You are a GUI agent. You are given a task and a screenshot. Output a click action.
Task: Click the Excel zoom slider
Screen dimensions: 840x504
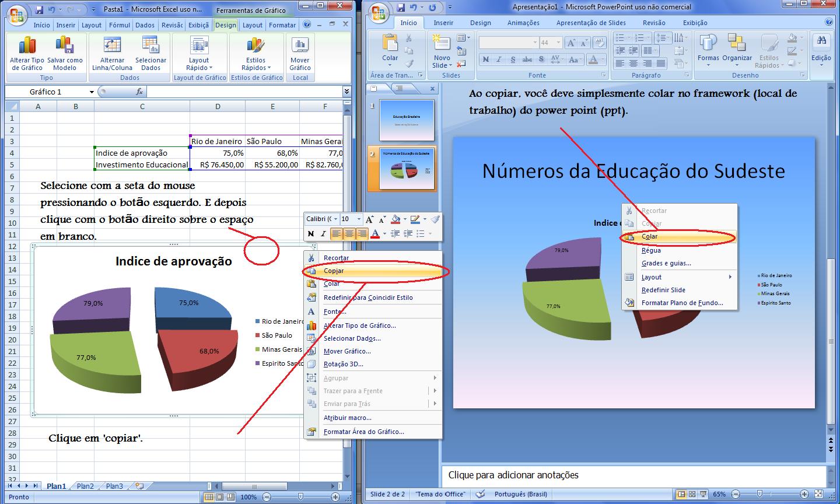300,497
